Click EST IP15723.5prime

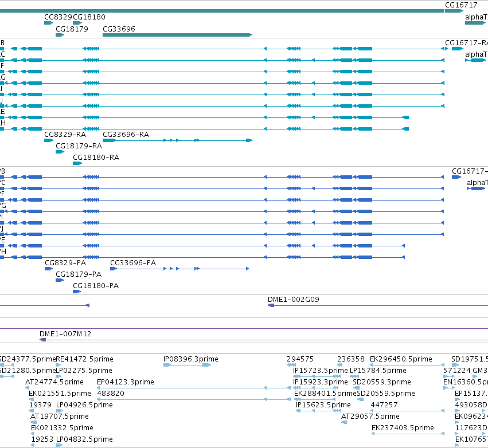pos(321,371)
